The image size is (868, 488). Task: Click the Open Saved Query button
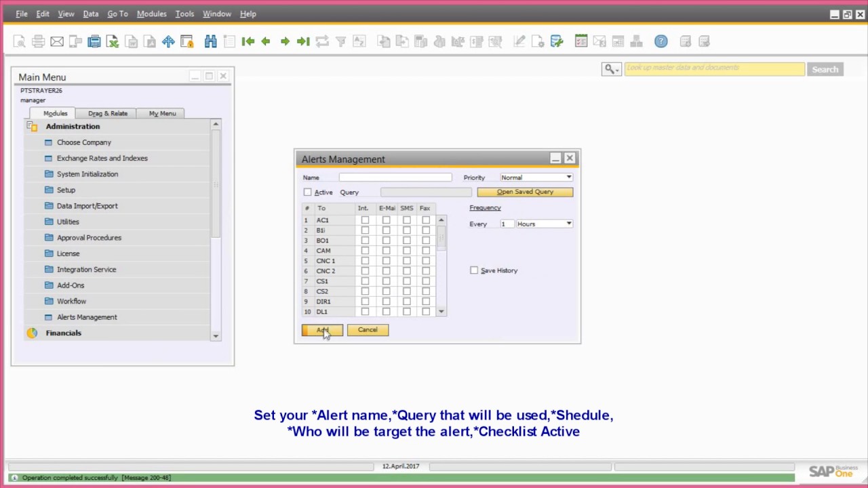(x=525, y=192)
